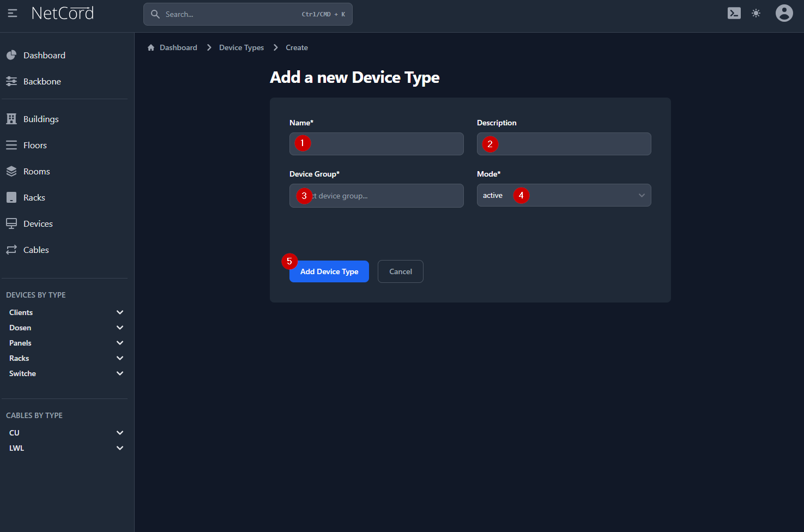Open Device Types breadcrumb link
804x532 pixels.
[x=241, y=48]
